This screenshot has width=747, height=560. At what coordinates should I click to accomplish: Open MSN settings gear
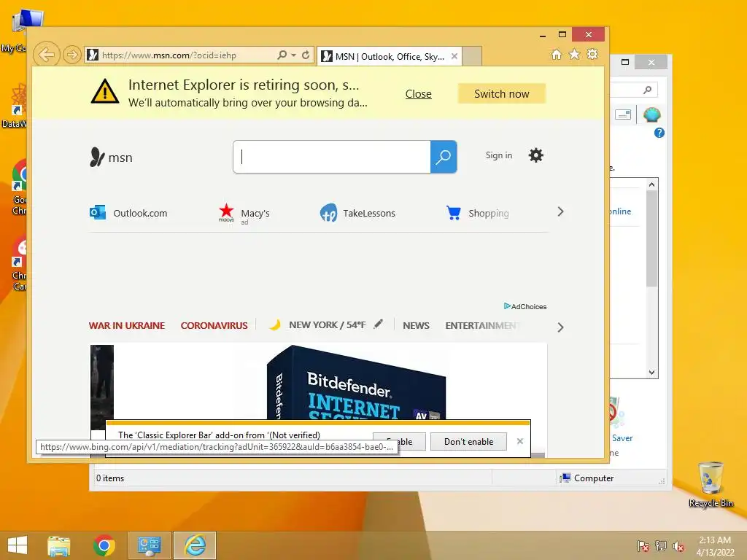[x=536, y=155]
